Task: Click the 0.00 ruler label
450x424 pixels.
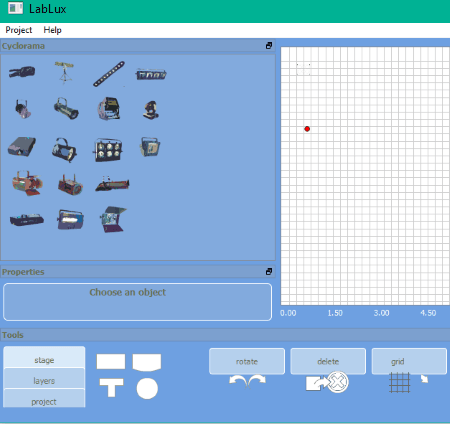Action: click(288, 313)
